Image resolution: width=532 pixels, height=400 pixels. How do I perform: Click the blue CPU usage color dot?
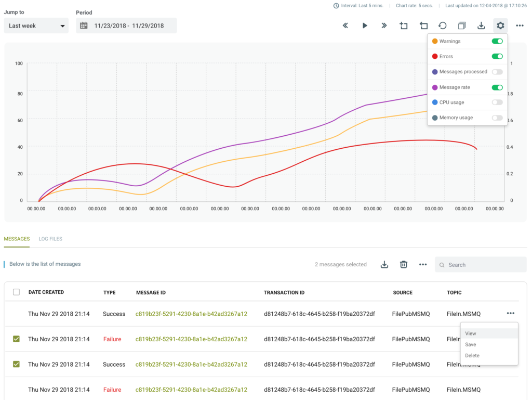(x=435, y=102)
